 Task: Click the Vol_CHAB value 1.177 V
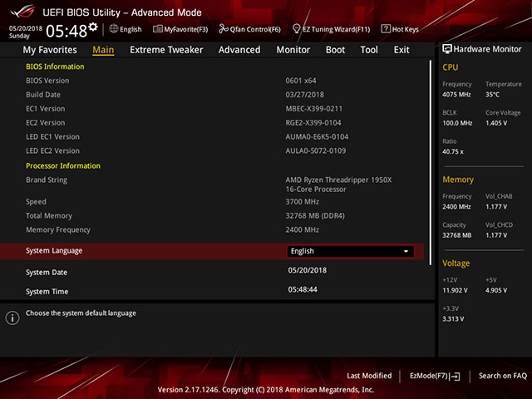496,207
